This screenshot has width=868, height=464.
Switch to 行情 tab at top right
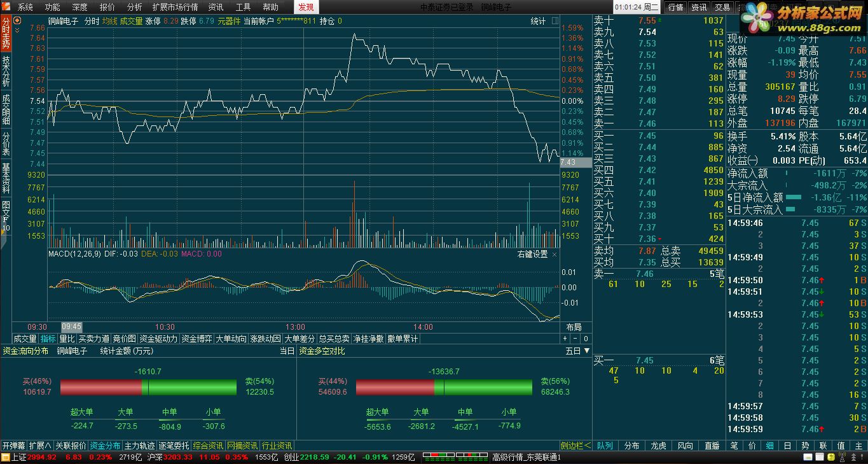click(675, 7)
